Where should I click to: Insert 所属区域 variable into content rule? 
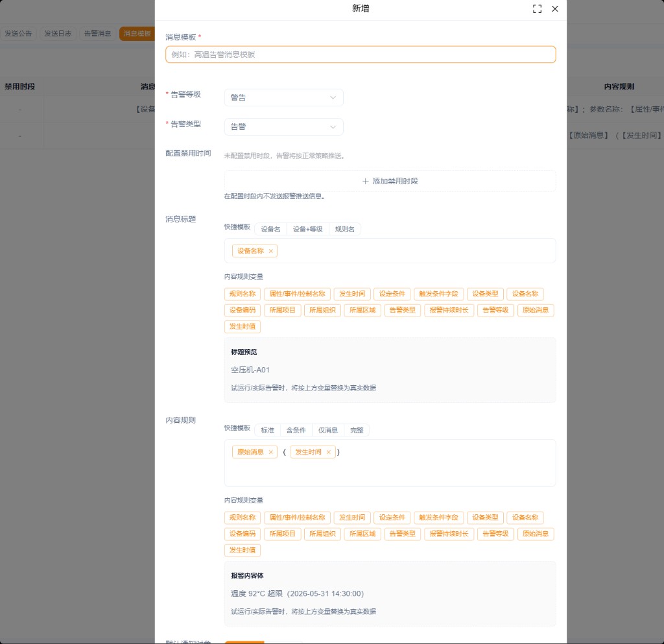tap(362, 534)
